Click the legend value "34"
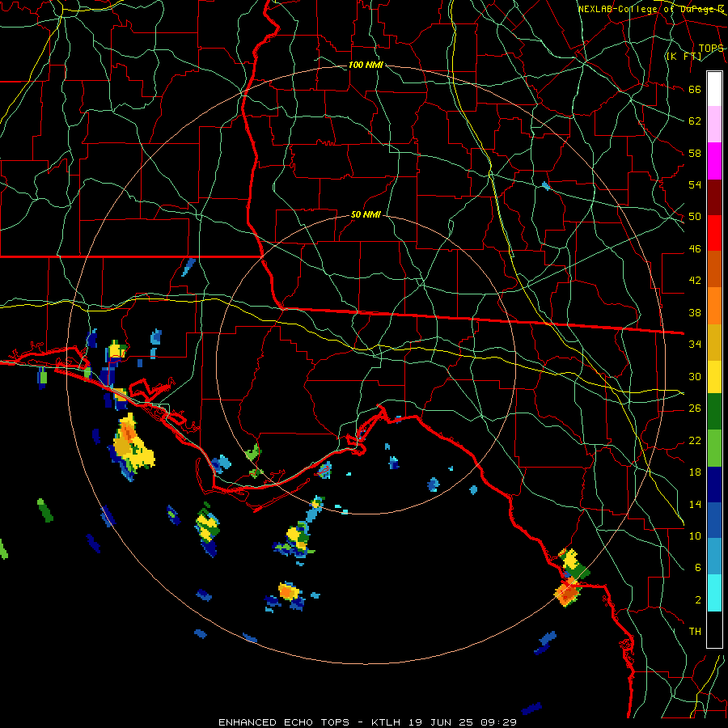The width and height of the screenshot is (728, 728). pyautogui.click(x=695, y=345)
